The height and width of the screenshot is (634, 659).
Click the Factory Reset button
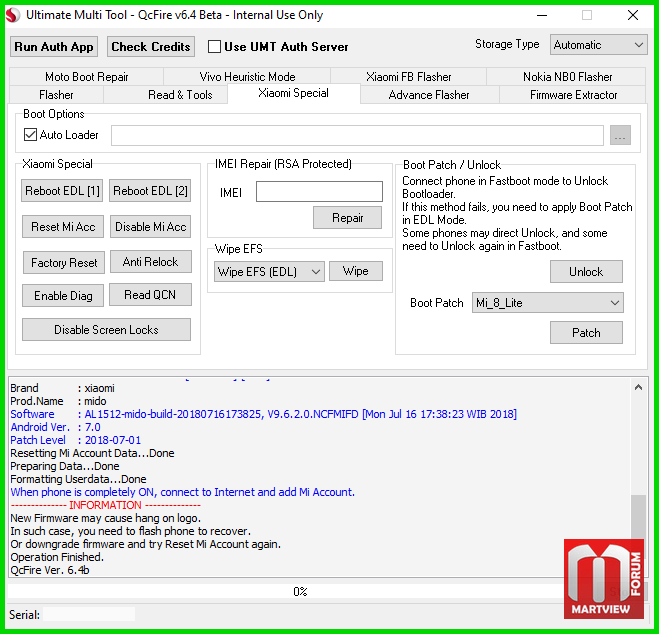tap(64, 263)
